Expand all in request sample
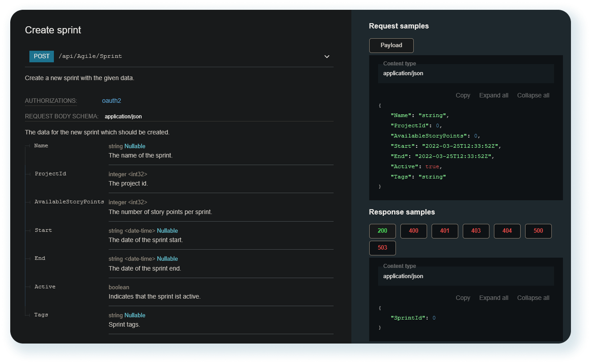591x364 pixels. coord(493,95)
